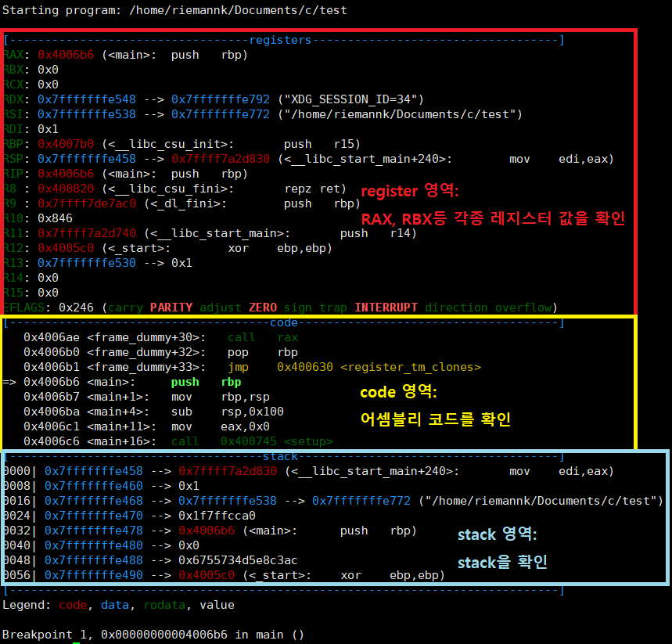Click the R15 register label

click(x=13, y=293)
